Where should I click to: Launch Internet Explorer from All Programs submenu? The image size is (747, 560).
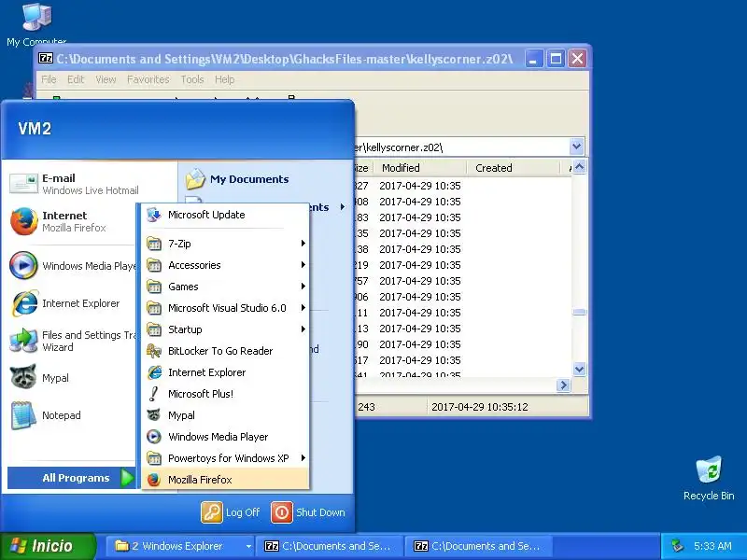pos(225,372)
